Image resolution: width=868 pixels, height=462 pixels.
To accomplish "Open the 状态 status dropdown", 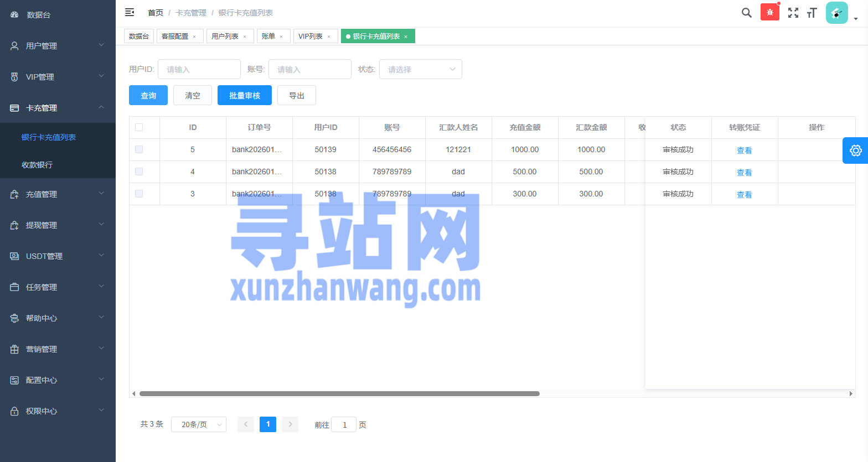I will pyautogui.click(x=420, y=69).
